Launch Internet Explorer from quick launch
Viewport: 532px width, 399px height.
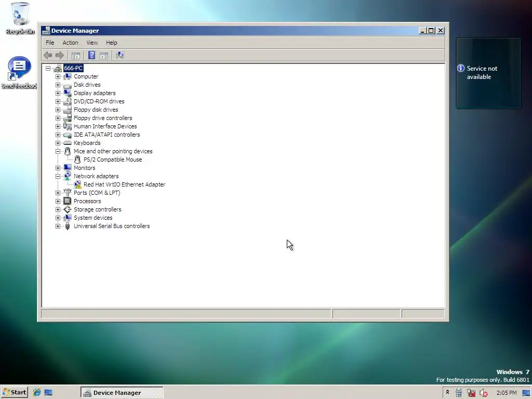coord(37,393)
